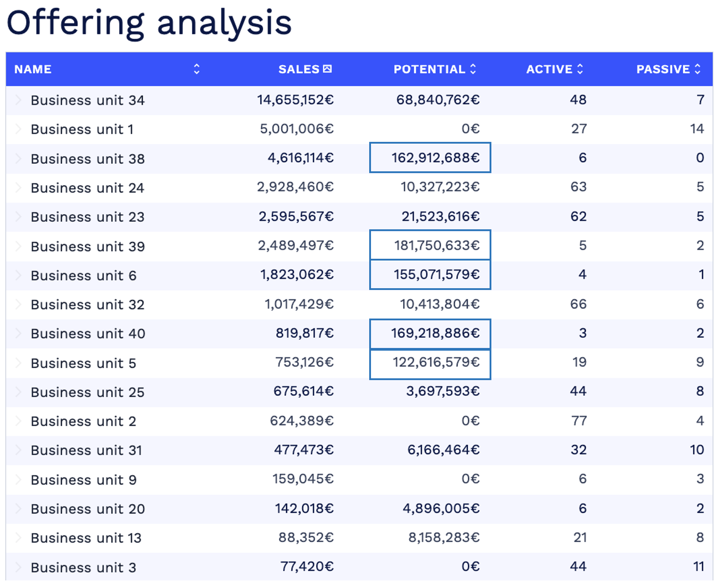Expand Business unit 40 chevron
The image size is (717, 588).
[x=18, y=334]
